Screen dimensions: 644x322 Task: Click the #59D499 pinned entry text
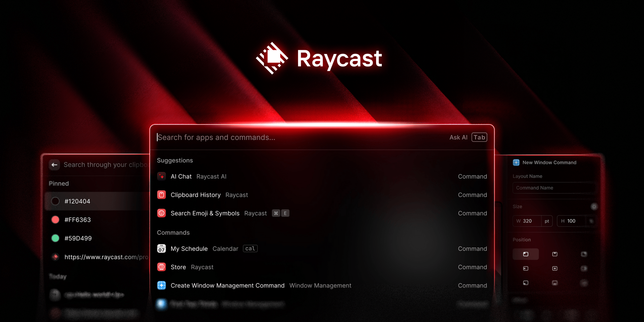coord(78,238)
